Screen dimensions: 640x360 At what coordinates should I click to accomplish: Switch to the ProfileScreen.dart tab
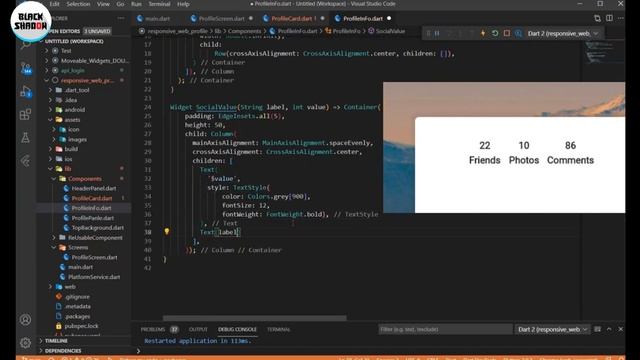(222, 18)
